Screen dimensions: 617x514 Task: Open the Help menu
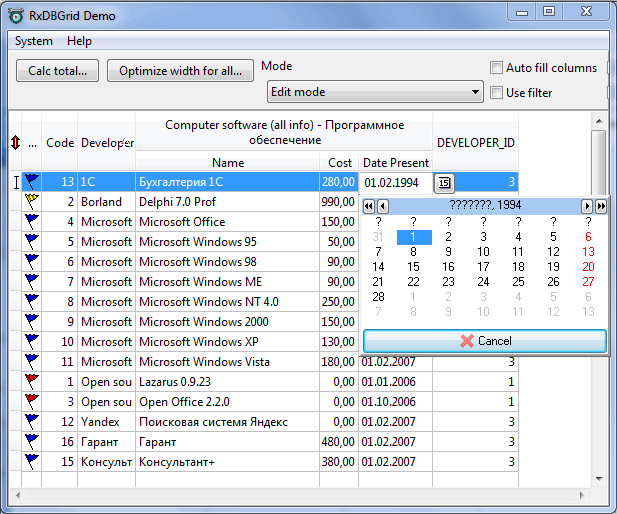(x=79, y=41)
